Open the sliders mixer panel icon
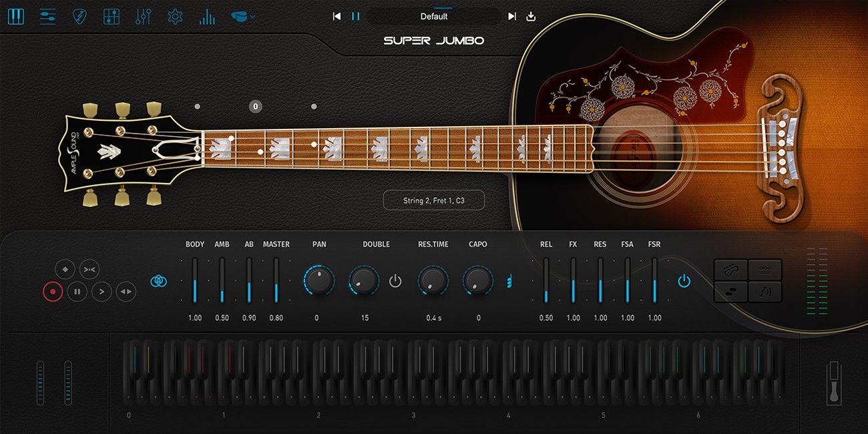This screenshot has height=434, width=868. (47, 16)
